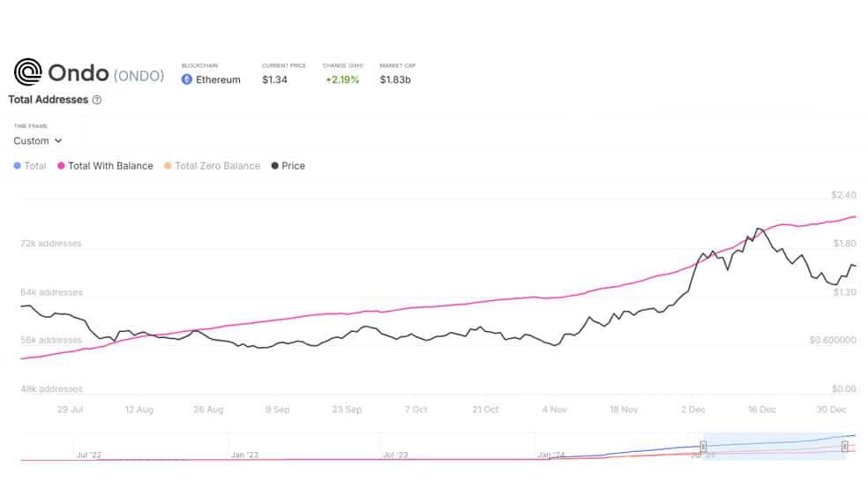Click the 23 Sep date label
The height and width of the screenshot is (489, 868).
[347, 410]
